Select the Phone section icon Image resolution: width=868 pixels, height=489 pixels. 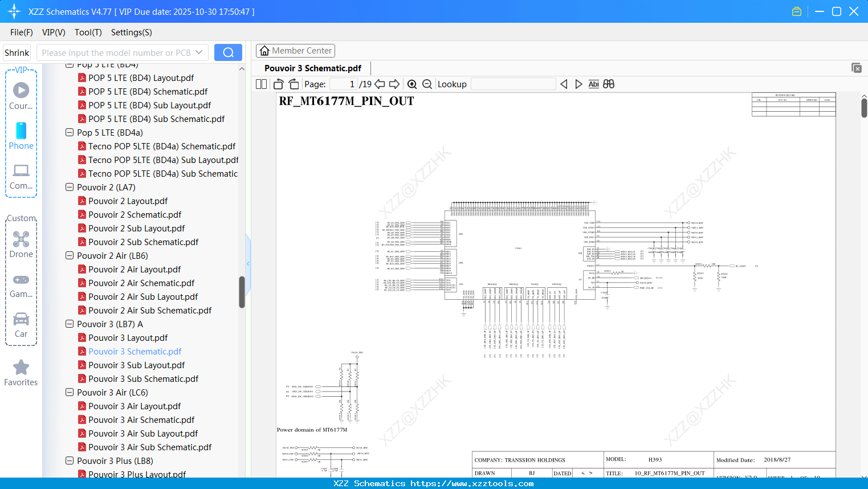point(21,132)
